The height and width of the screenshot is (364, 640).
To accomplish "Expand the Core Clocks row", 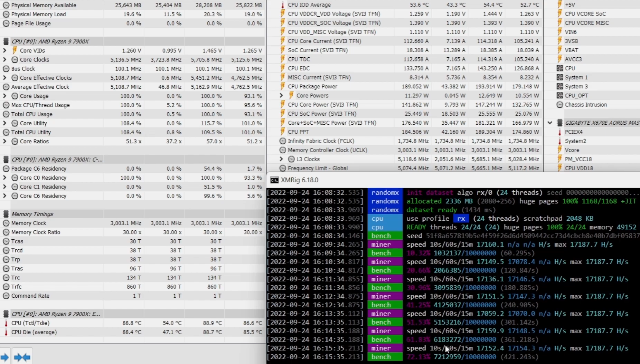I will (4, 59).
